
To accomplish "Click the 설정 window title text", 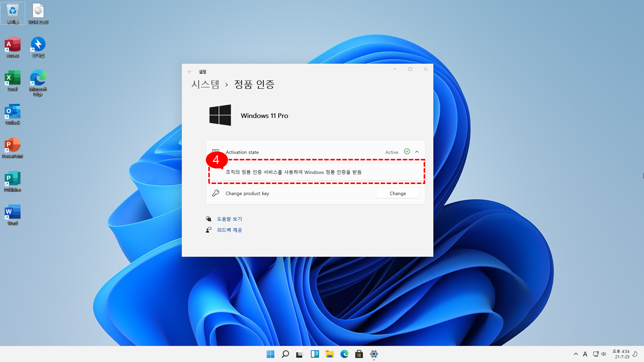I will pos(202,72).
